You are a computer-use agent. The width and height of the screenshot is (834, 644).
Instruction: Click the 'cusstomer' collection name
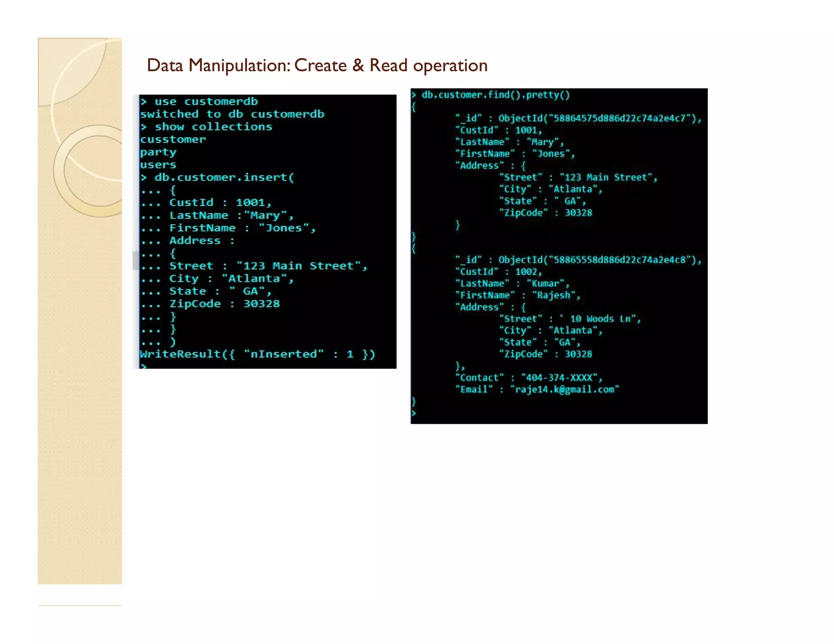click(173, 139)
